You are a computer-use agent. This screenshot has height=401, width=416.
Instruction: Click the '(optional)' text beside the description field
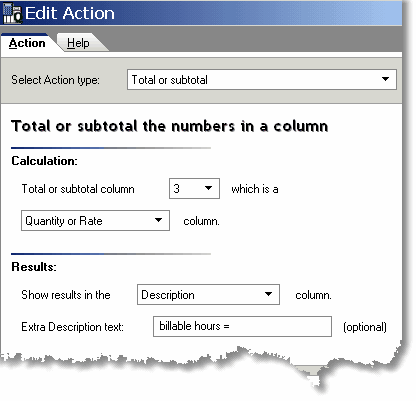pyautogui.click(x=365, y=327)
